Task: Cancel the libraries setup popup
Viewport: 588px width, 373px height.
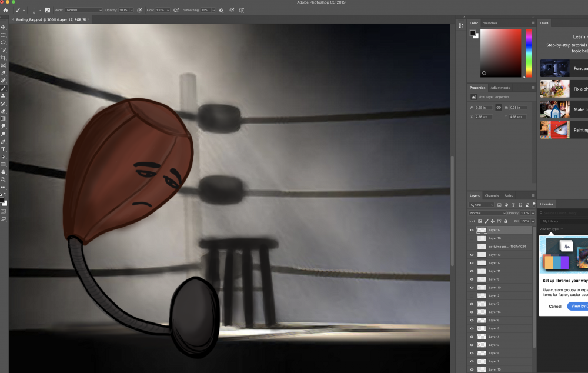Action: 555,306
